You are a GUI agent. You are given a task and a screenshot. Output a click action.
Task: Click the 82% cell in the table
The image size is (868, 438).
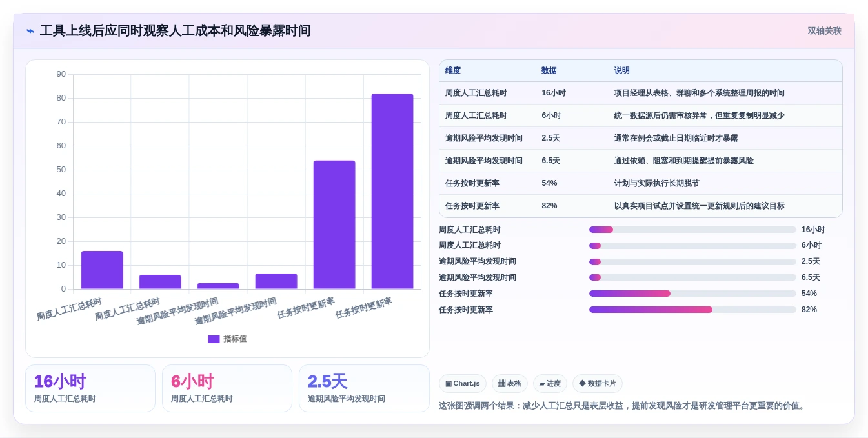click(x=549, y=206)
